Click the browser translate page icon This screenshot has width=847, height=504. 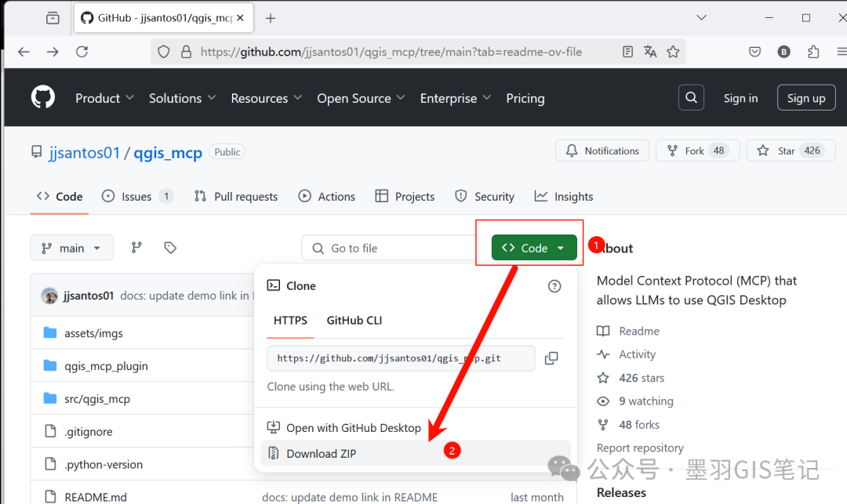click(x=650, y=52)
